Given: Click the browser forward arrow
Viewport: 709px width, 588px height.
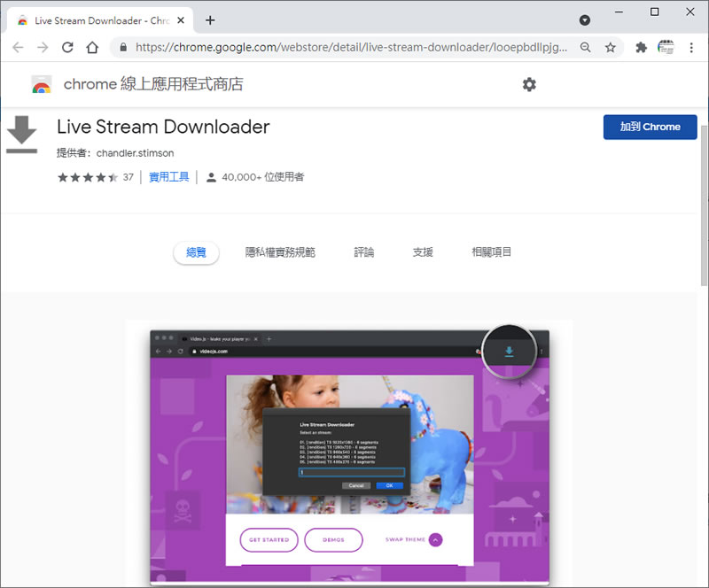Looking at the screenshot, I should (43, 48).
